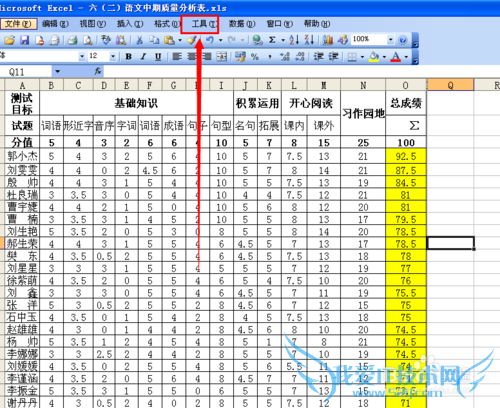This screenshot has height=408, width=500.
Task: Launch the Chart Wizard icon
Action: [x=328, y=40]
